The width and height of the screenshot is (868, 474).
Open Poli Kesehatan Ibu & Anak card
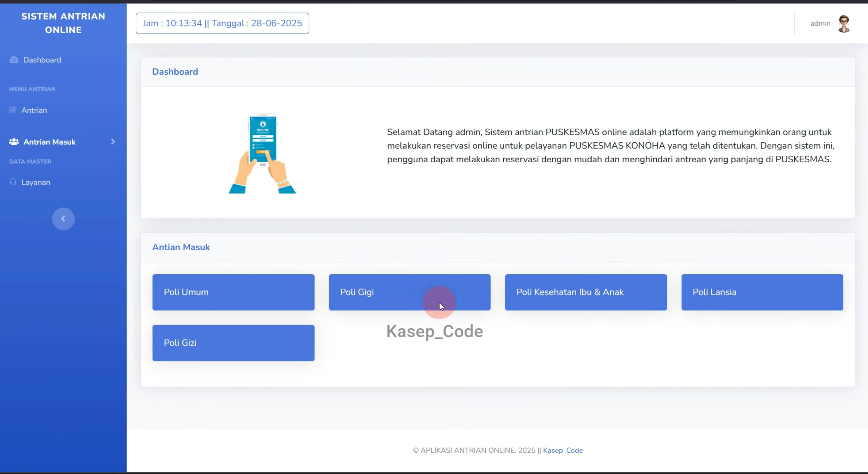[586, 292]
